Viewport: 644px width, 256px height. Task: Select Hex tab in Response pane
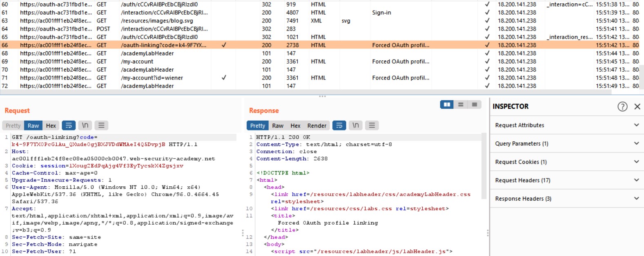[295, 126]
